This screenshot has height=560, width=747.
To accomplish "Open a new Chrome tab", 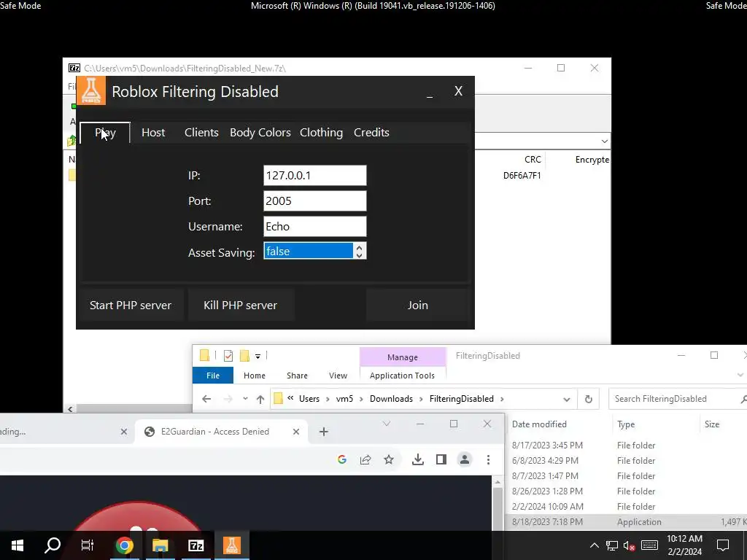I will [x=323, y=432].
